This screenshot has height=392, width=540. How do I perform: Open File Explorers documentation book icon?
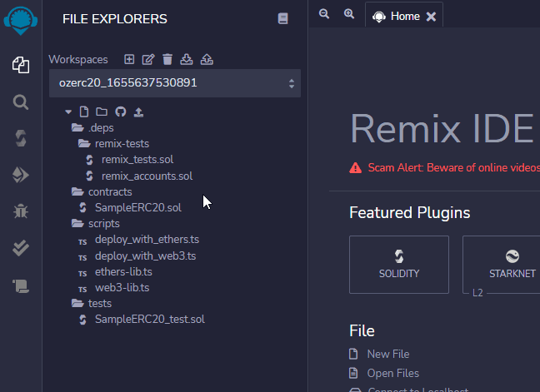[282, 18]
